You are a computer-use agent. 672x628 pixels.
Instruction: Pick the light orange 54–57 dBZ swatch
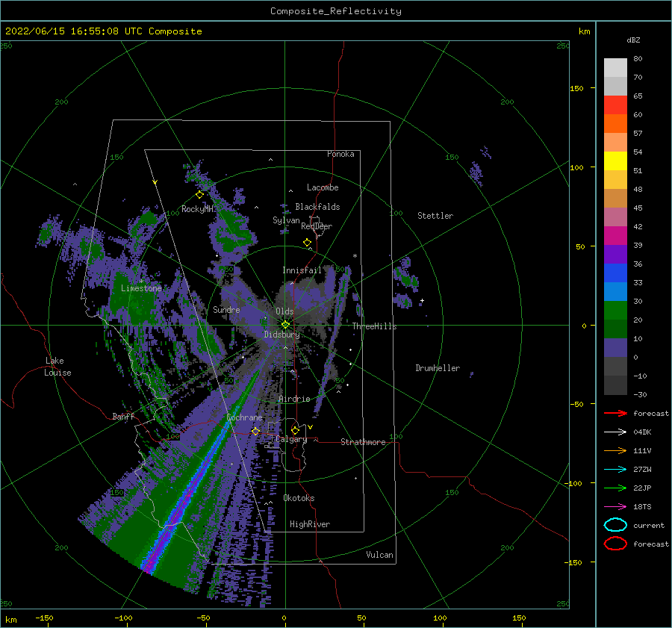tap(615, 143)
